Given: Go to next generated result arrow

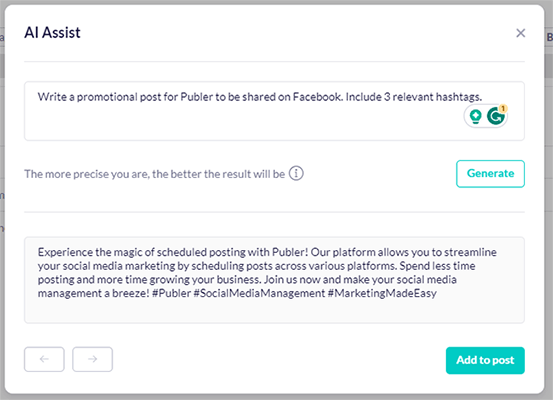Looking at the screenshot, I should pyautogui.click(x=92, y=359).
